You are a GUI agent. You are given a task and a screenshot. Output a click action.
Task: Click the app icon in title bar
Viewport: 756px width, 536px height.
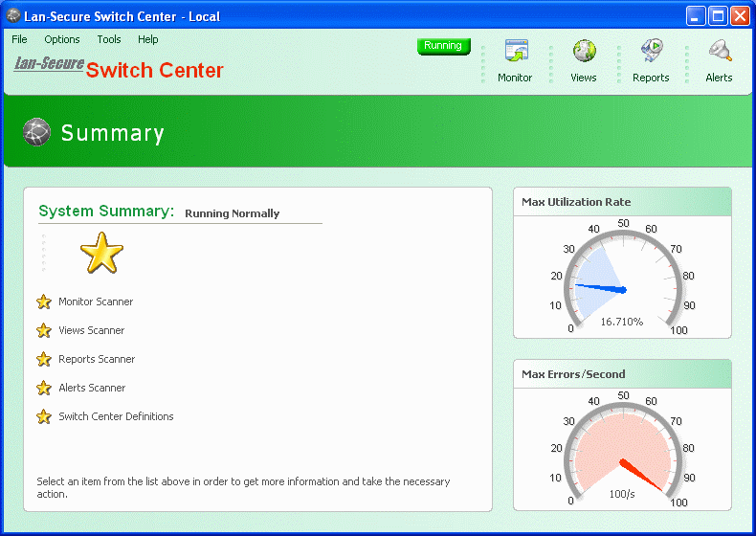13,16
